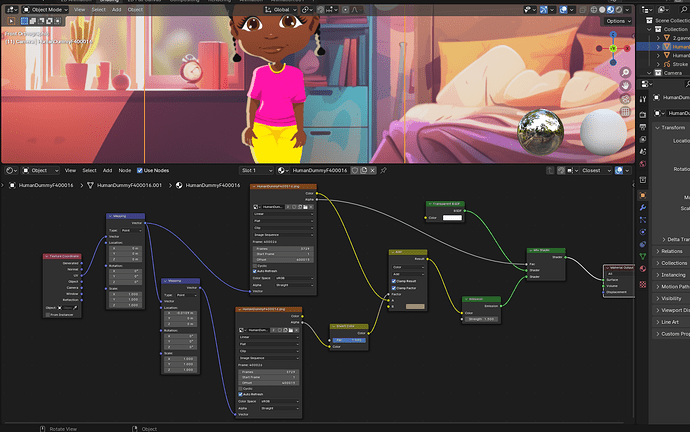Expand the Relations panel
Image resolution: width=690 pixels, height=432 pixels.
(672, 251)
